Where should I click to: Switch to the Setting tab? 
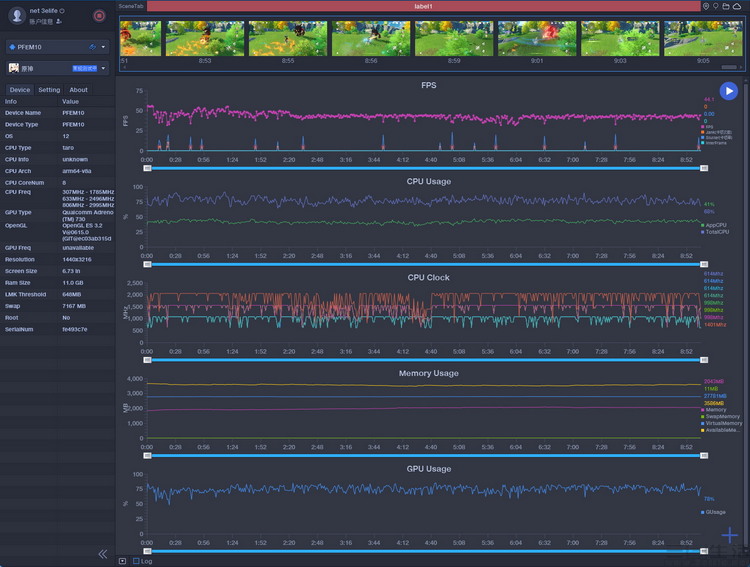coord(49,90)
